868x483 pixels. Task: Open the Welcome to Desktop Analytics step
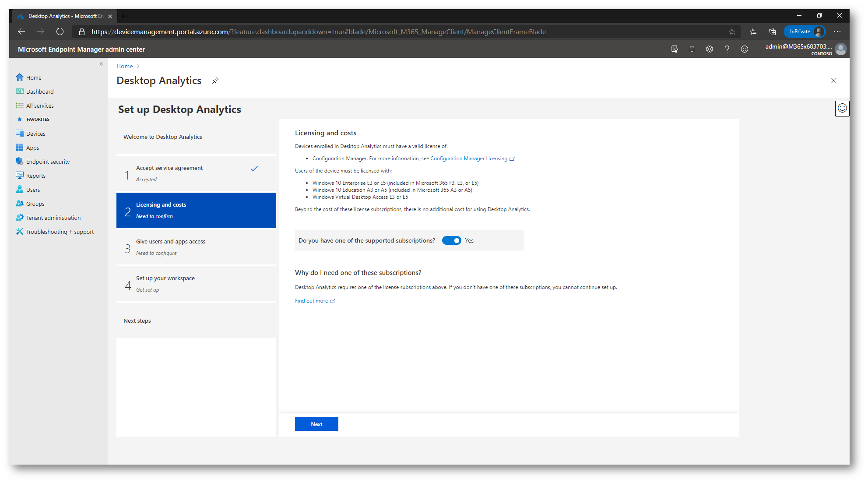tap(196, 137)
